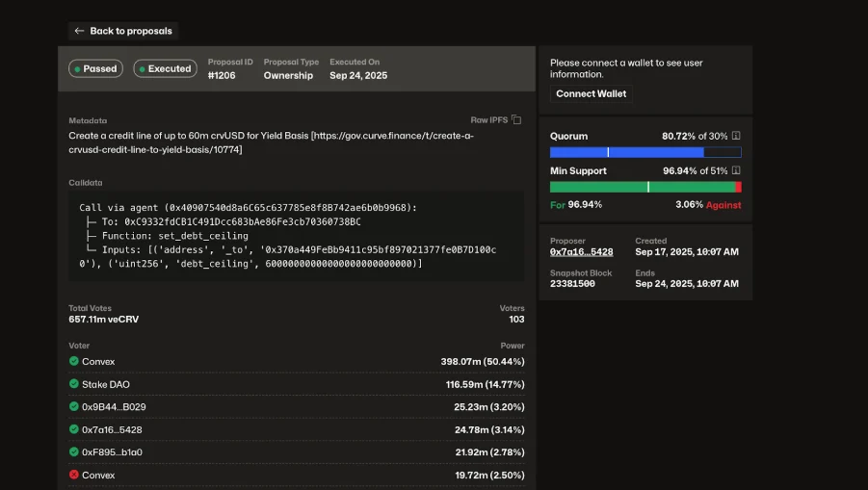This screenshot has height=490, width=868.
Task: Click the Voters count 103
Action: 516,320
